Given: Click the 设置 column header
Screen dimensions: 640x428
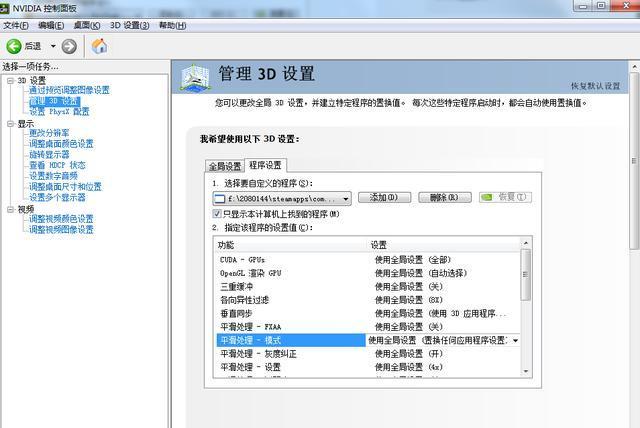Looking at the screenshot, I should click(x=444, y=245).
